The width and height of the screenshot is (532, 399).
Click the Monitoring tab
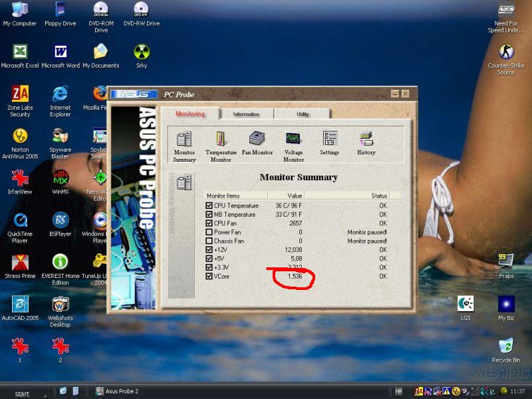(190, 114)
